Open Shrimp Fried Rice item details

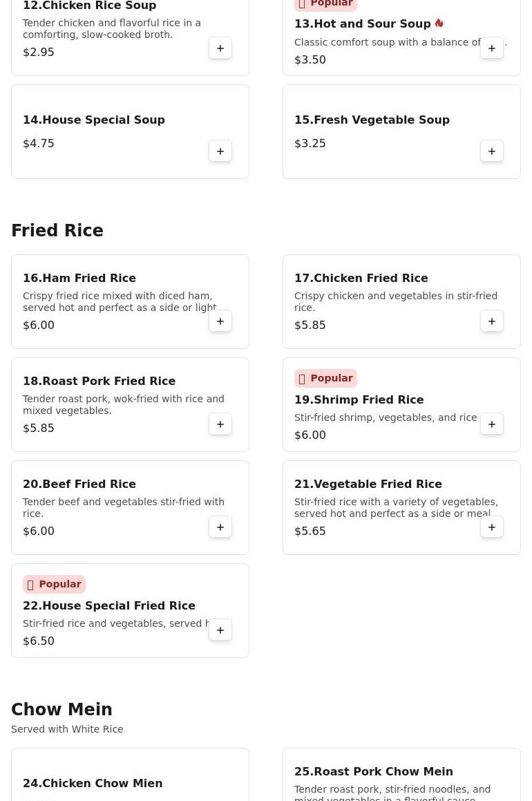[359, 399]
